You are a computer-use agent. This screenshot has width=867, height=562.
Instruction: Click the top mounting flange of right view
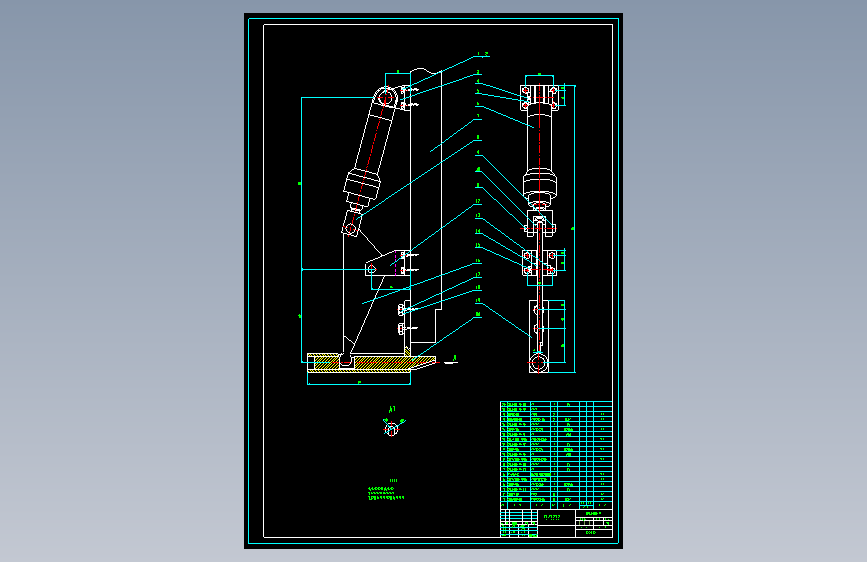(x=539, y=97)
